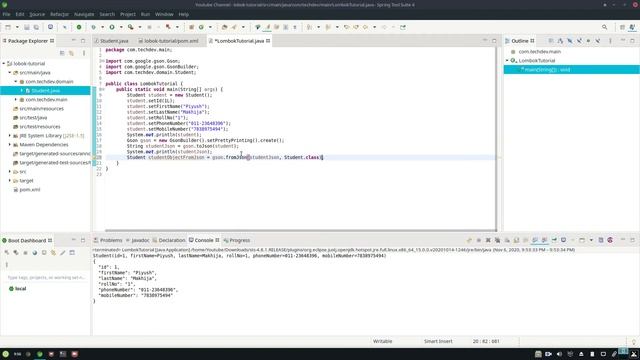Screen dimensions: 640x360
Task: Toggle Link with Editor in Package Explorer
Action: [x=71, y=53]
